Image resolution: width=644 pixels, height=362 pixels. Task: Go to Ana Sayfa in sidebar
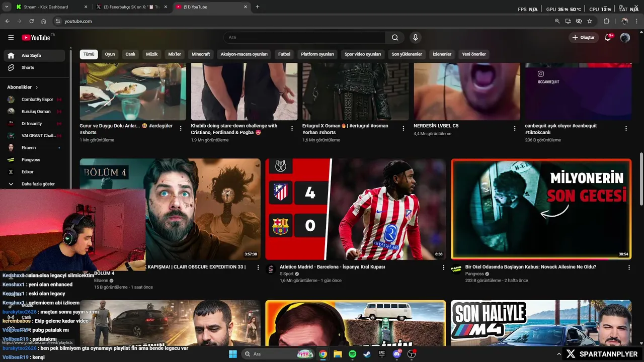(34, 55)
